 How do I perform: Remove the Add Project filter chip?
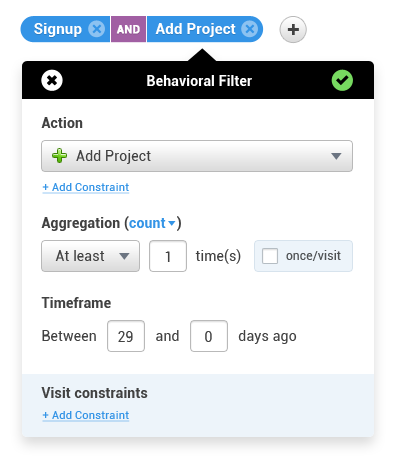coord(250,29)
